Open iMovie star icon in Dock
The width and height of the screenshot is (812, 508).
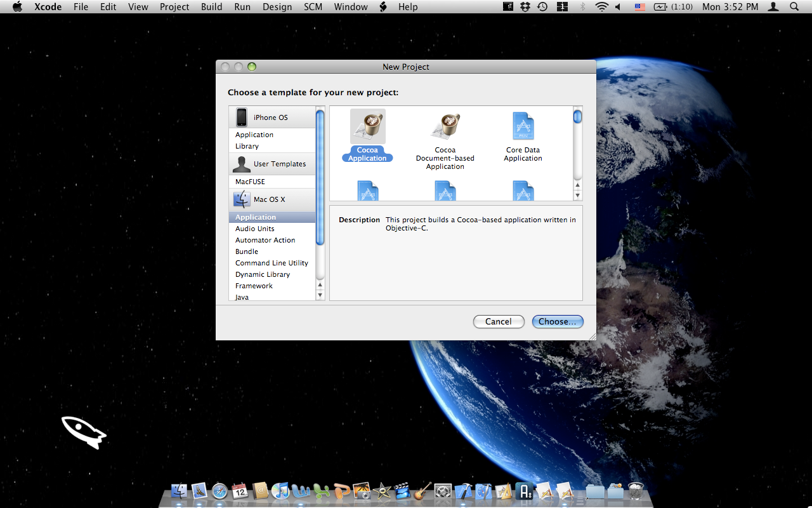(382, 491)
